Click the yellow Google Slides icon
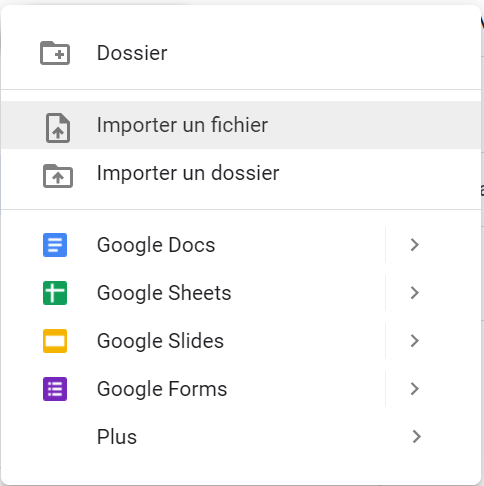Image resolution: width=484 pixels, height=486 pixels. click(x=55, y=341)
